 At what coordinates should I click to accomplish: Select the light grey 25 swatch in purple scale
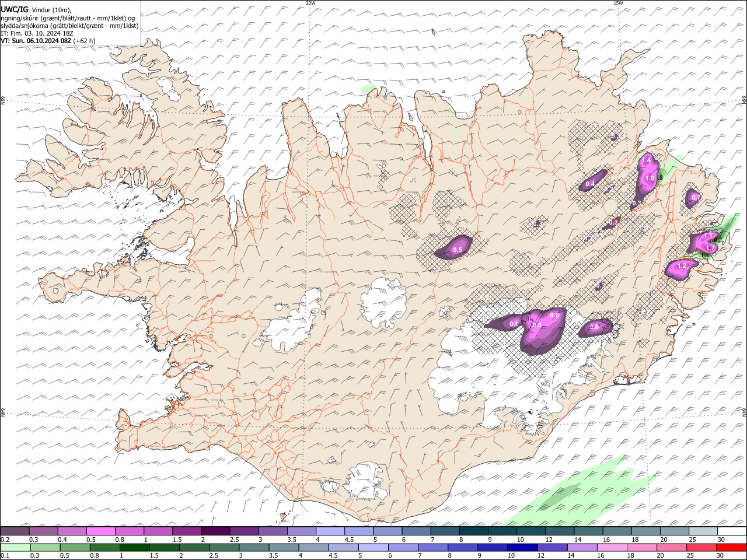tap(703, 531)
